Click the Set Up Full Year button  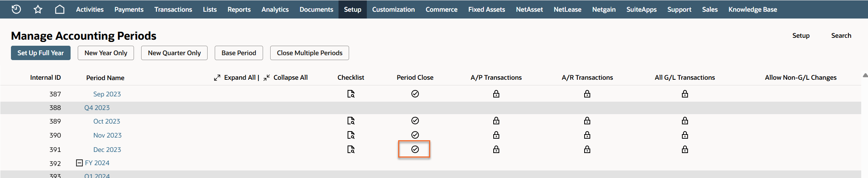pyautogui.click(x=41, y=53)
